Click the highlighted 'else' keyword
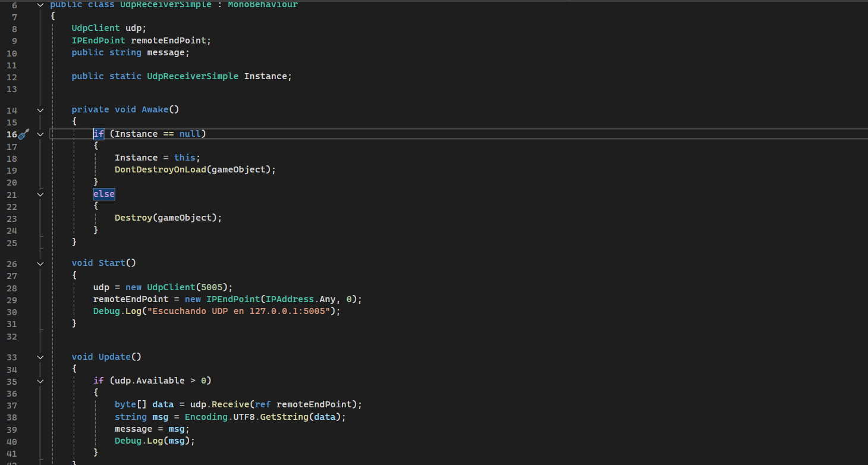This screenshot has width=868, height=465. (103, 194)
